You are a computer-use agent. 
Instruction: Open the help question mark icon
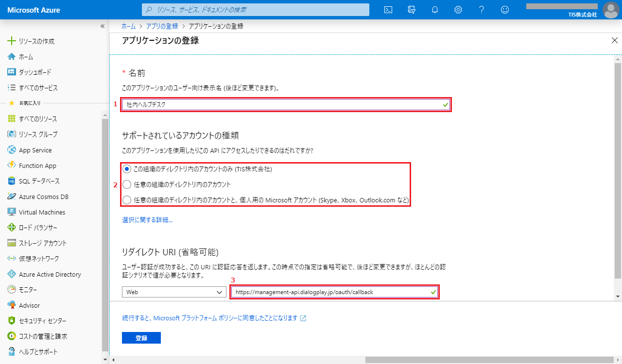click(482, 10)
